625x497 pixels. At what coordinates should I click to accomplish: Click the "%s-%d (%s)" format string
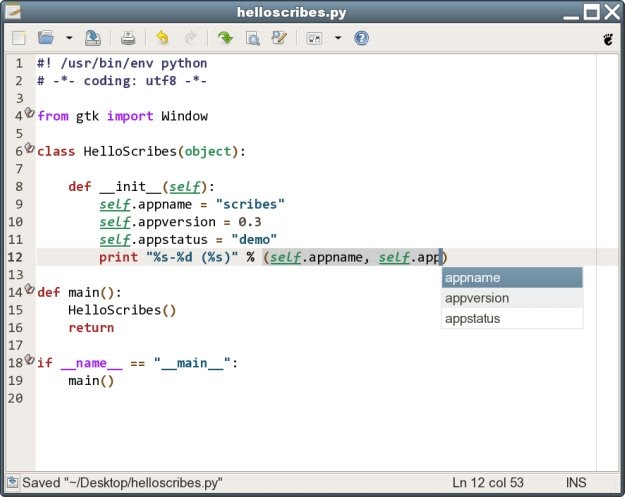click(x=192, y=257)
